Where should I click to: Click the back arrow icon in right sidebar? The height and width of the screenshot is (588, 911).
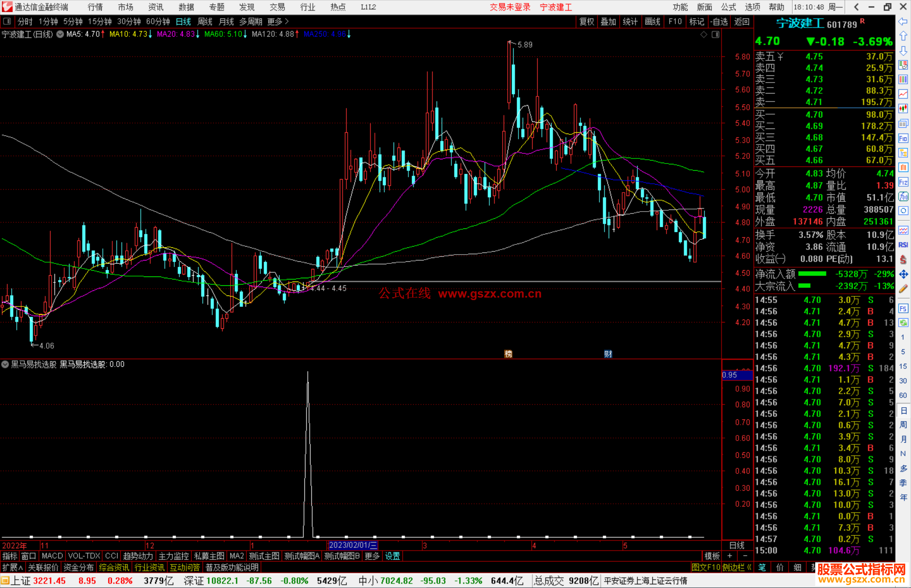[903, 21]
